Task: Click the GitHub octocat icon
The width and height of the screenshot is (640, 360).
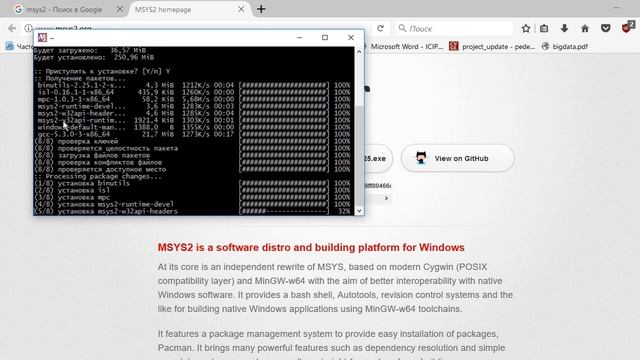Action: coord(421,158)
